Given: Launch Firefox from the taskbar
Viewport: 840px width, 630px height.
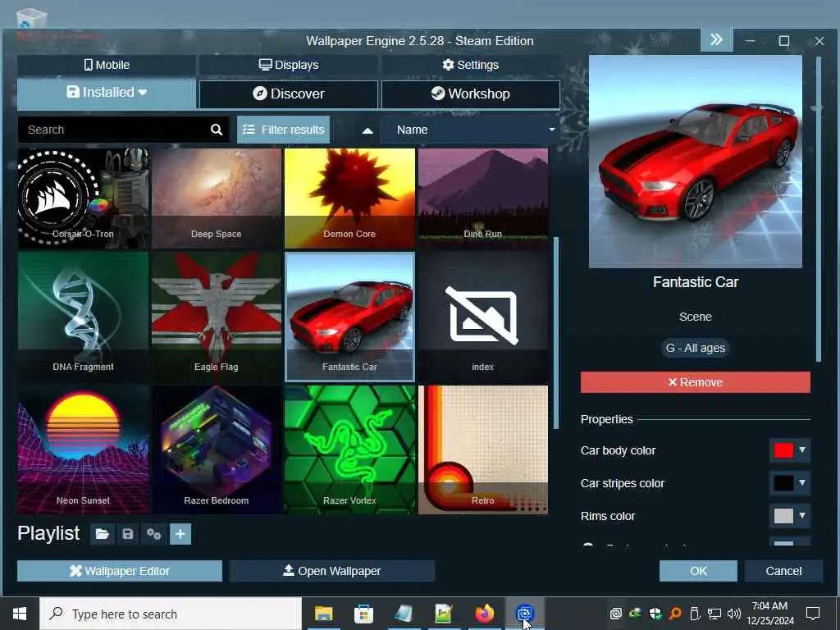Looking at the screenshot, I should point(484,614).
